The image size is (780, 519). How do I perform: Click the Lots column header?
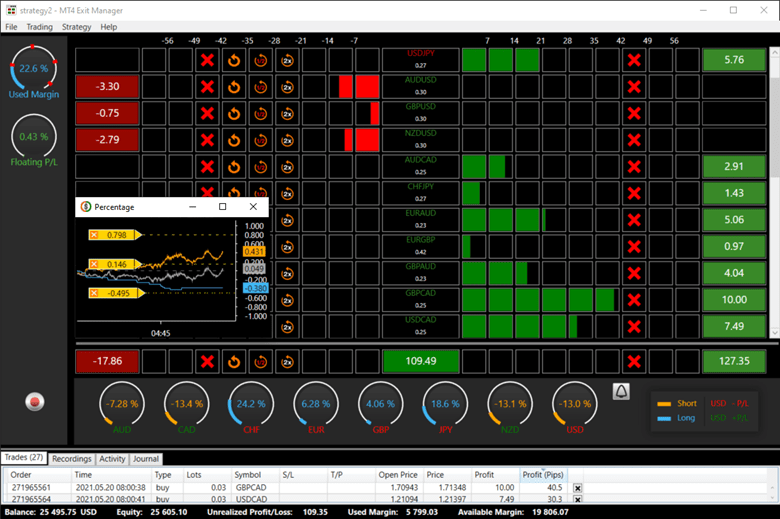(207, 475)
